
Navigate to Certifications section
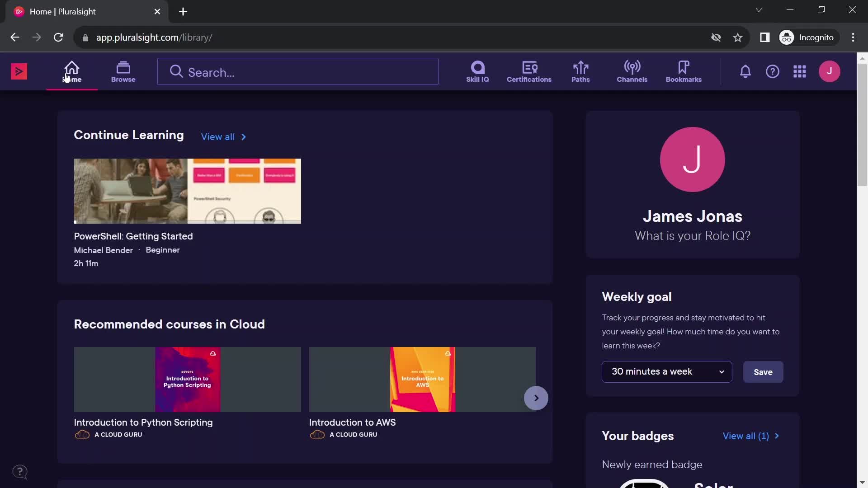click(x=529, y=71)
